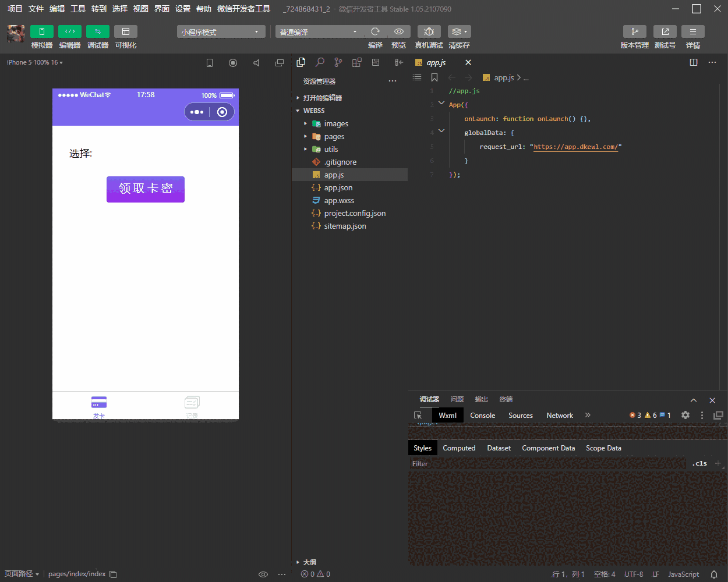Open the mini program mode dropdown

coord(221,32)
